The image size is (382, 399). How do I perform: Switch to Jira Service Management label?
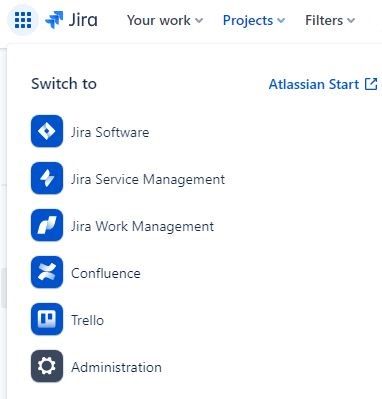pos(148,180)
